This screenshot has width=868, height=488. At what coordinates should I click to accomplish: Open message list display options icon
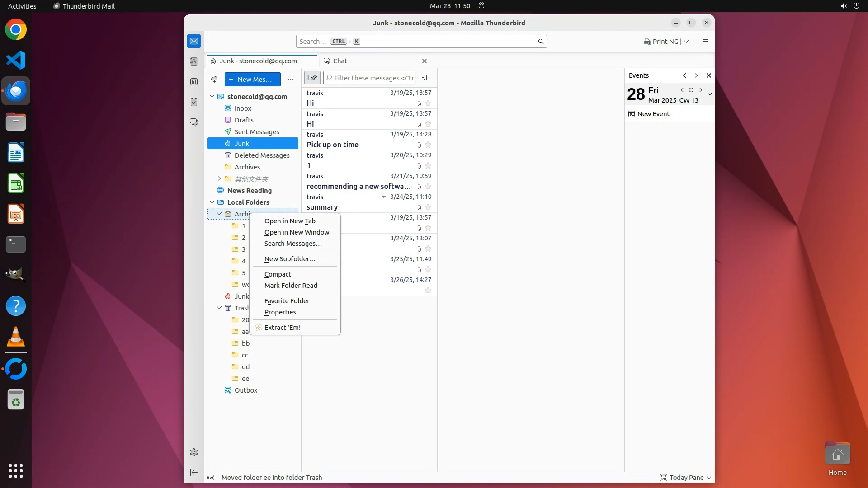pos(425,78)
